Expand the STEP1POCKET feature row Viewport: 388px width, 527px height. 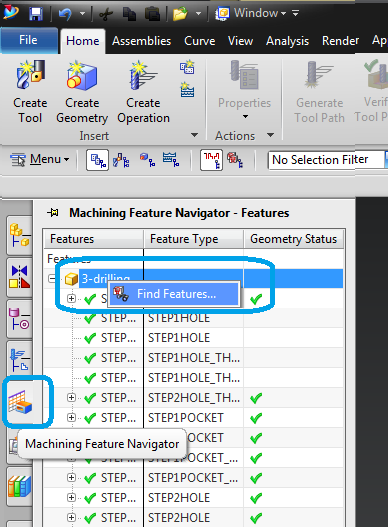coord(71,418)
